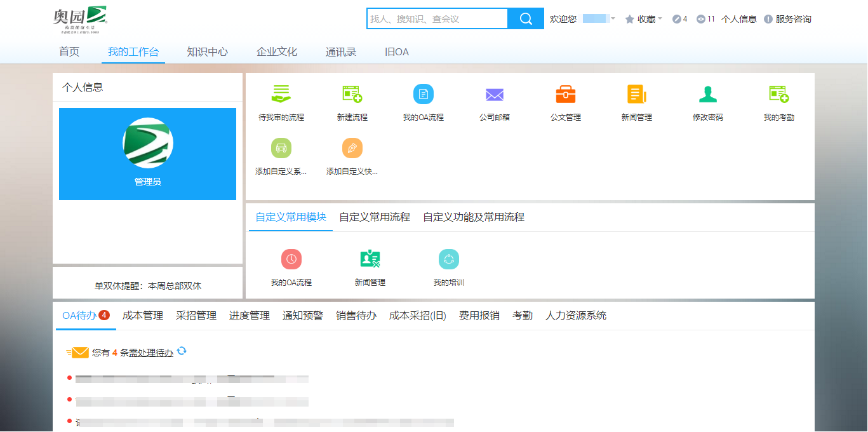Viewport: 868px width, 432px height.
Task: Refresh the pending tasks list
Action: (182, 352)
